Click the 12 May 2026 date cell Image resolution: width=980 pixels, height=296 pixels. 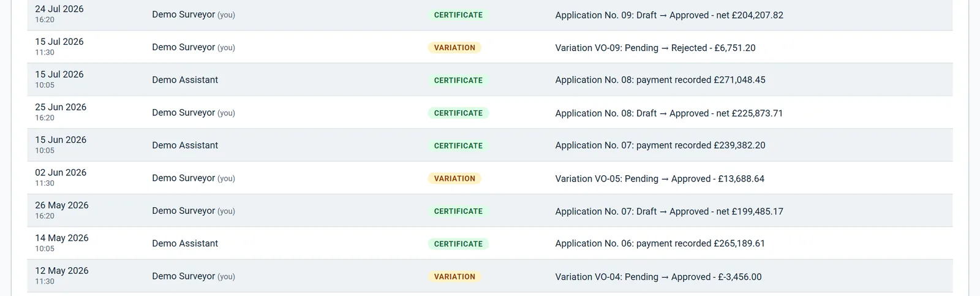point(62,276)
